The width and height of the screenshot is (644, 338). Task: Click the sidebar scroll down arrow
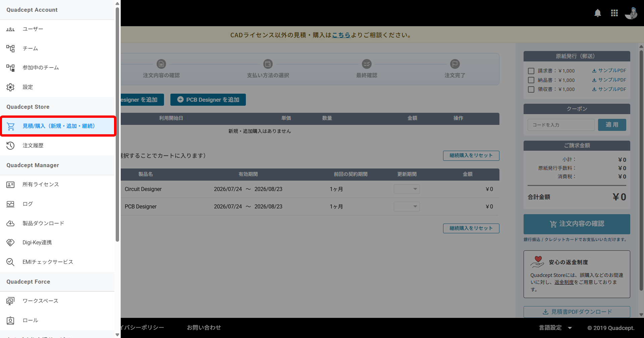point(117,335)
